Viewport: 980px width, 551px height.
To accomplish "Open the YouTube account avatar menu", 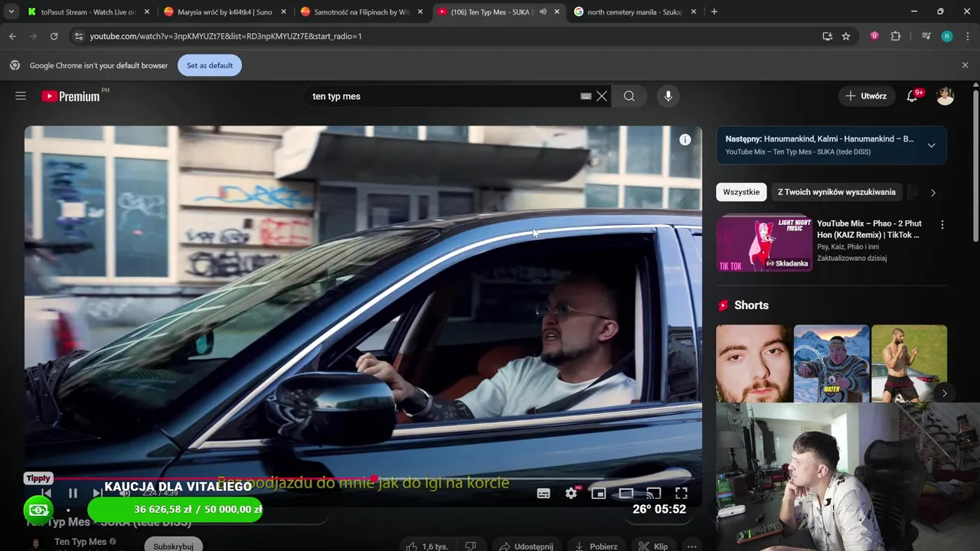I will [945, 96].
